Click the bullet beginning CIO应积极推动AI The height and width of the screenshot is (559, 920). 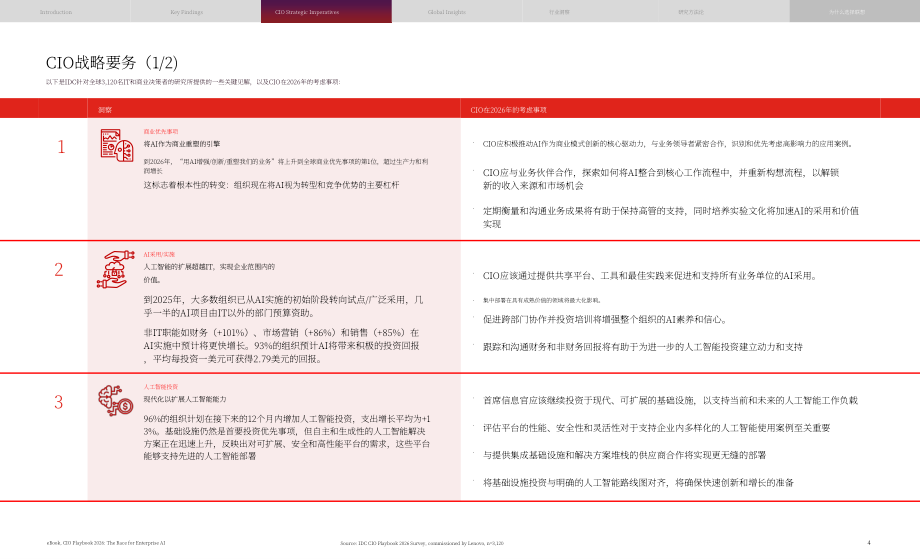pos(668,144)
